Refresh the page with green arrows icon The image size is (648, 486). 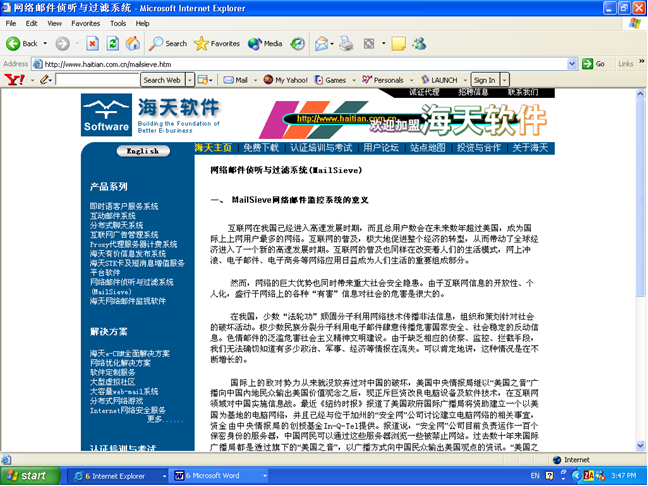pos(112,43)
